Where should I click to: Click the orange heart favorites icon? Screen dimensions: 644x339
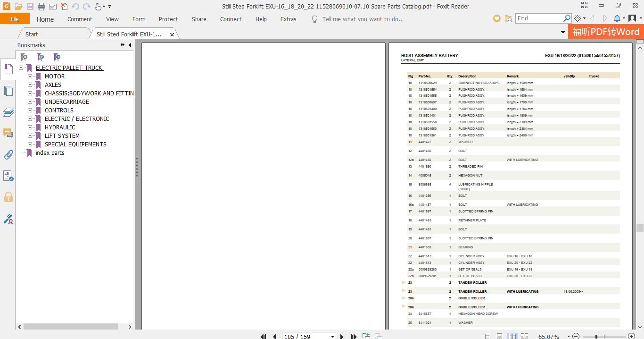pos(497,18)
